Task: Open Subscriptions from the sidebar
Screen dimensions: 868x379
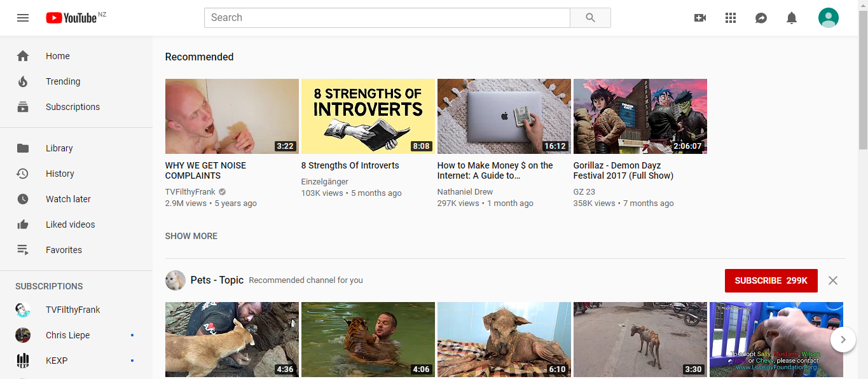Action: pos(72,107)
